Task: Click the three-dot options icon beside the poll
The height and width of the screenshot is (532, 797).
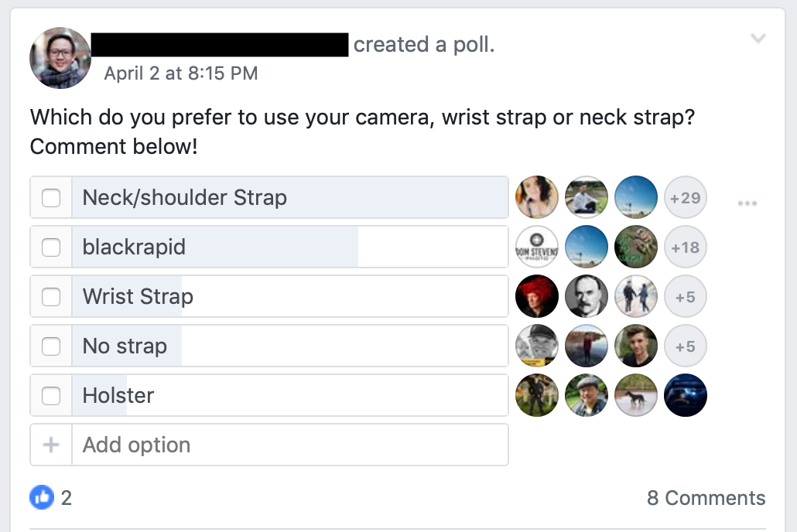Action: [747, 203]
